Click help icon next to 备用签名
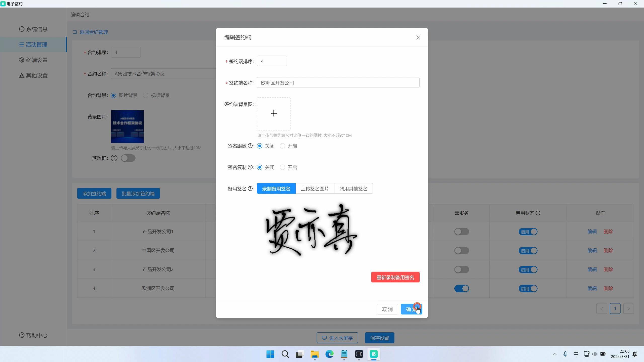Screen dimensions: 644x362 coord(250,189)
